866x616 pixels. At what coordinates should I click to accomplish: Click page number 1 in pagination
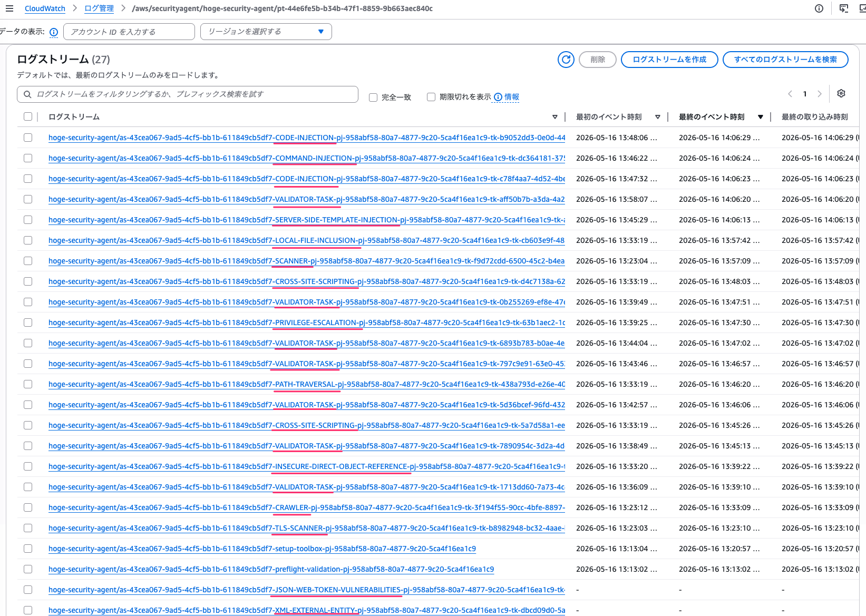click(805, 94)
